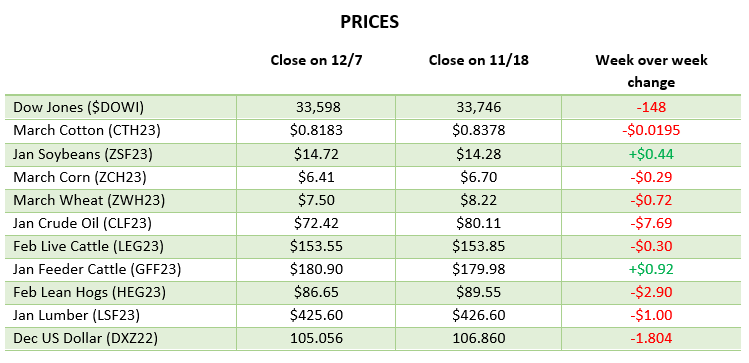Select Feb Live Cattle (LEG23) label
Image resolution: width=749 pixels, height=363 pixels.
88,246
